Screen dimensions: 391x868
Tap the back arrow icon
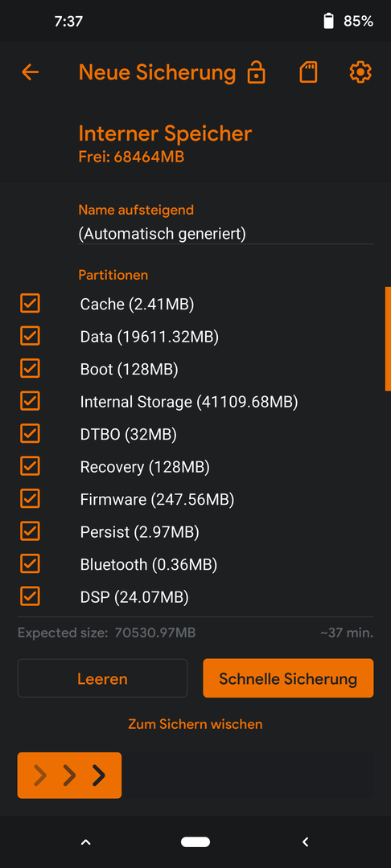pos(31,72)
